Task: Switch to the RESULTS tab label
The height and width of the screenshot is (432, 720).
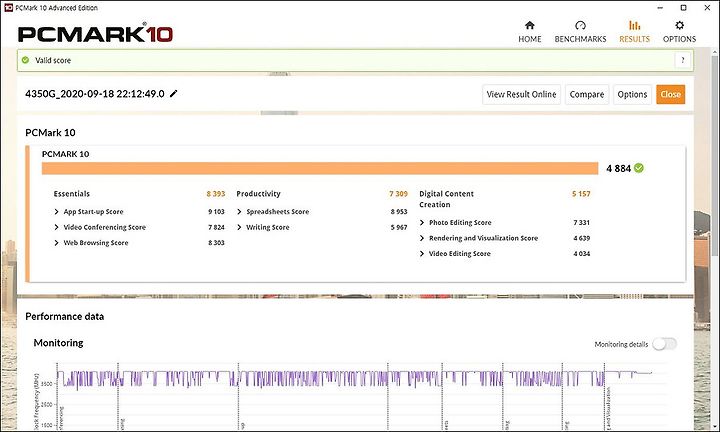Action: tap(634, 39)
